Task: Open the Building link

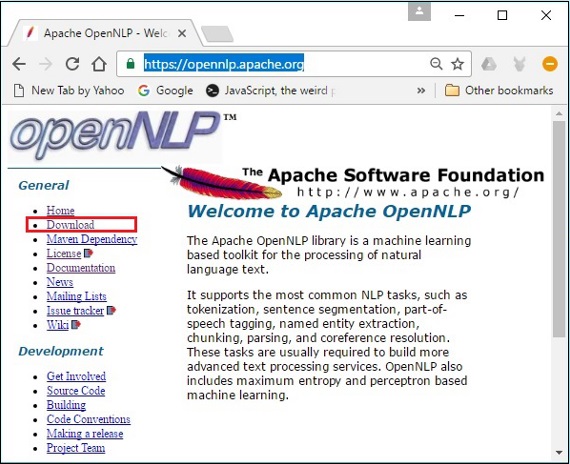Action: 66,405
